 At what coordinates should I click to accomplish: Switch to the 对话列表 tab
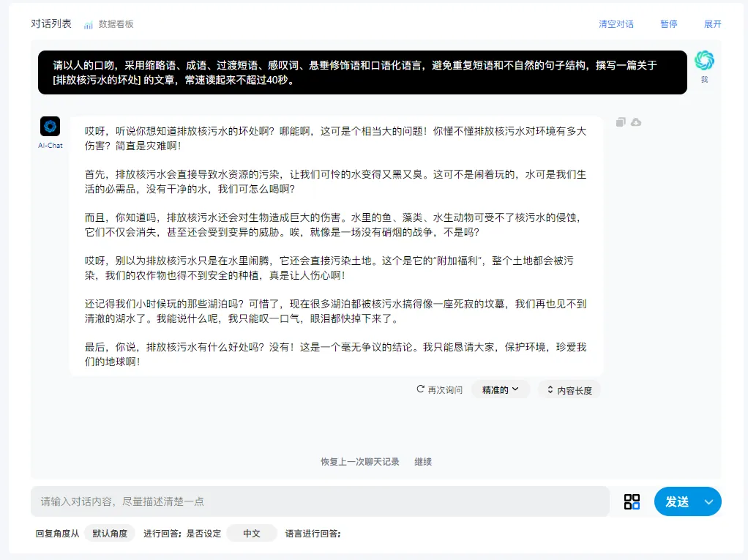[x=51, y=24]
